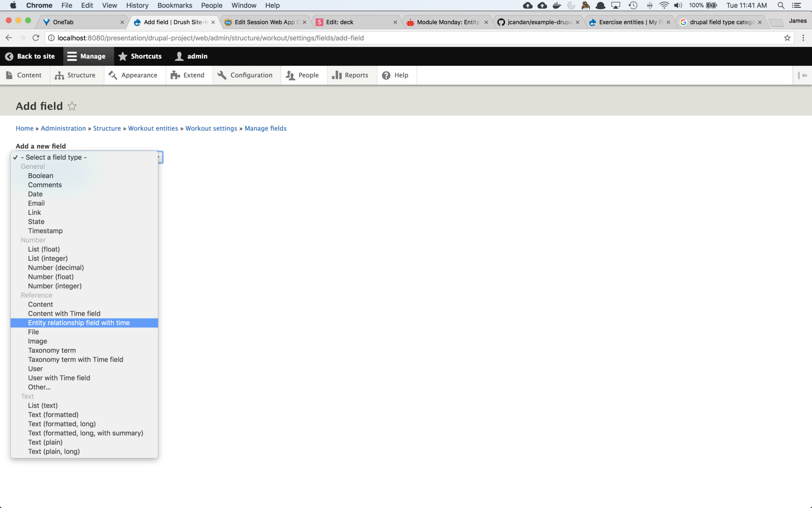Bookmark page with address bar star
Image resolution: width=812 pixels, height=508 pixels.
(787, 38)
